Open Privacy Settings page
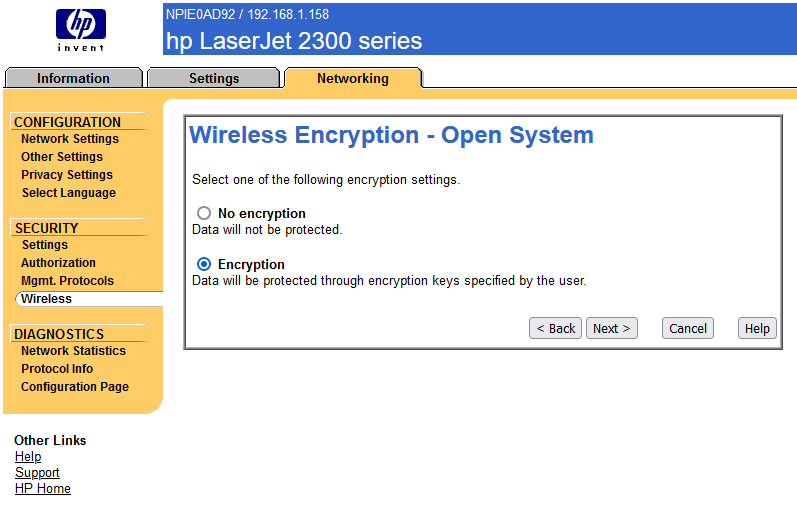 (x=67, y=175)
